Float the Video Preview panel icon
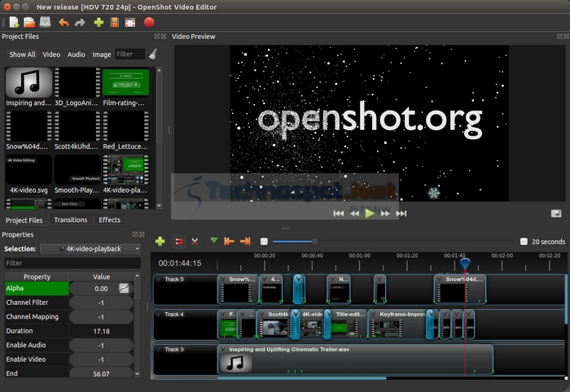 [x=559, y=37]
